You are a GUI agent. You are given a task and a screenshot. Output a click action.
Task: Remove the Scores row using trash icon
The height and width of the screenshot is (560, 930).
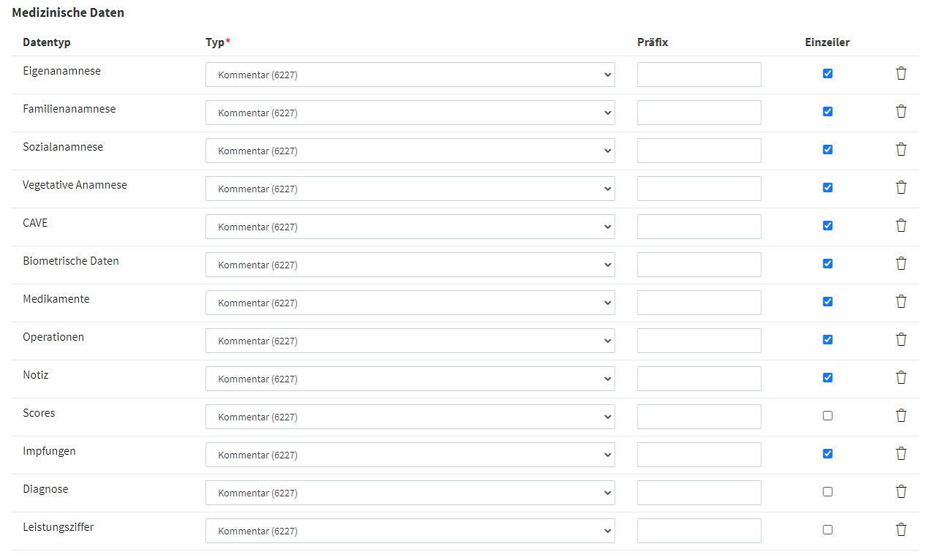(x=901, y=415)
